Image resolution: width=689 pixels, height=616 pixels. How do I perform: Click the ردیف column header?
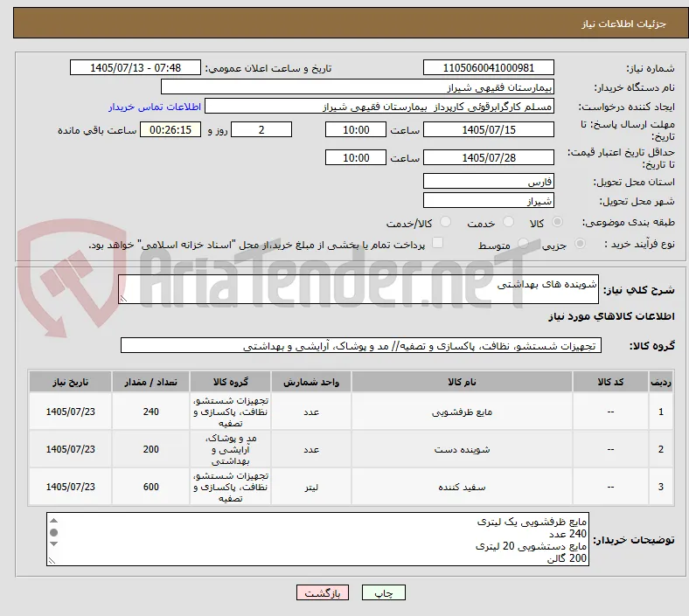click(x=661, y=382)
